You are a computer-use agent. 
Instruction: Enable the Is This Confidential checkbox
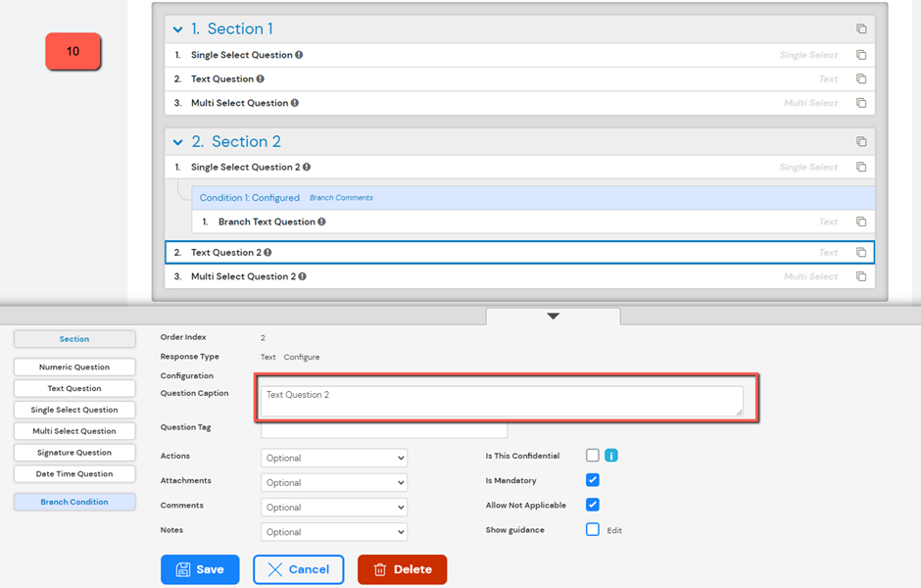click(592, 456)
